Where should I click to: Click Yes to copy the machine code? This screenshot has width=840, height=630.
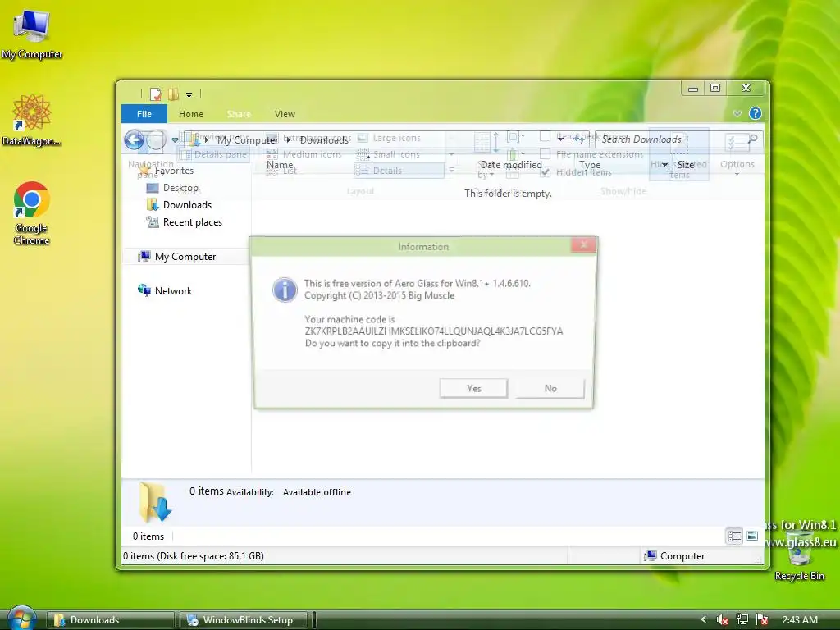click(x=473, y=388)
